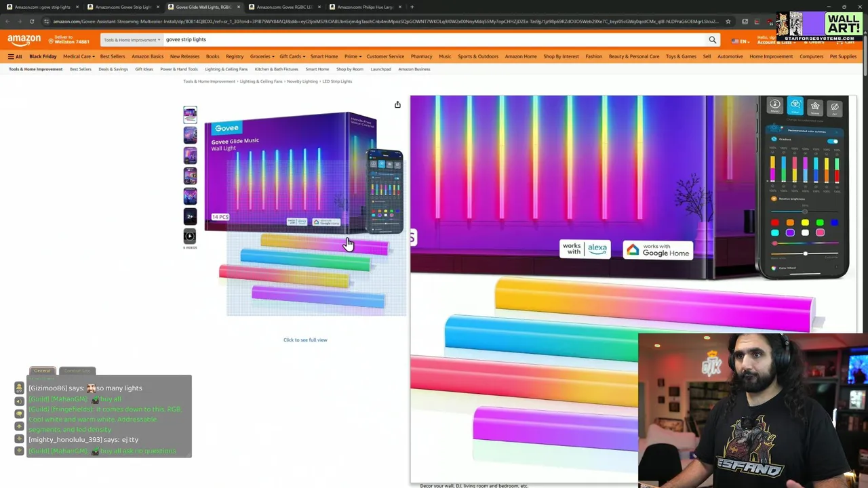Click the share icon above product image
Viewport: 868px width, 488px height.
397,104
